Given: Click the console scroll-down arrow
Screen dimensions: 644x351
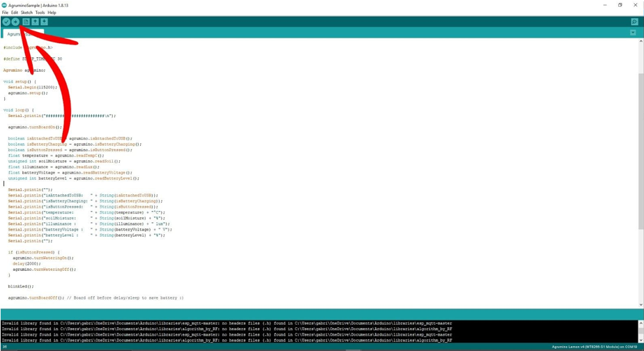Looking at the screenshot, I should (641, 340).
